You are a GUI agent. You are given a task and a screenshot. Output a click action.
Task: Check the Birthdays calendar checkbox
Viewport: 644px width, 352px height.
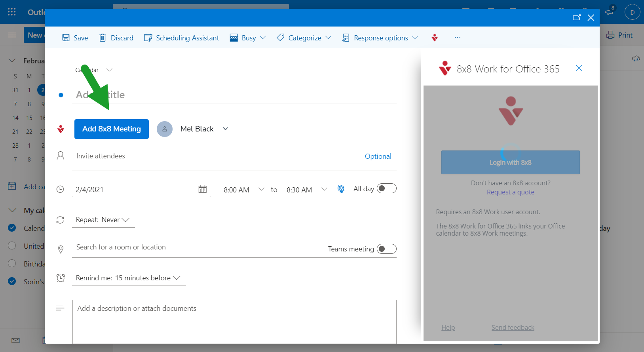tap(12, 263)
